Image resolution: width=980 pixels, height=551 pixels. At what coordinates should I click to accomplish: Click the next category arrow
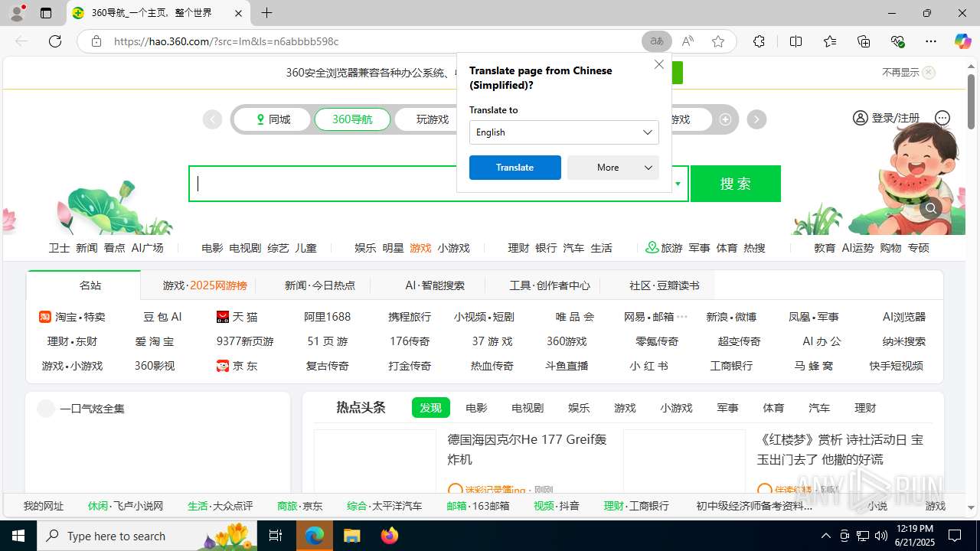click(x=756, y=119)
